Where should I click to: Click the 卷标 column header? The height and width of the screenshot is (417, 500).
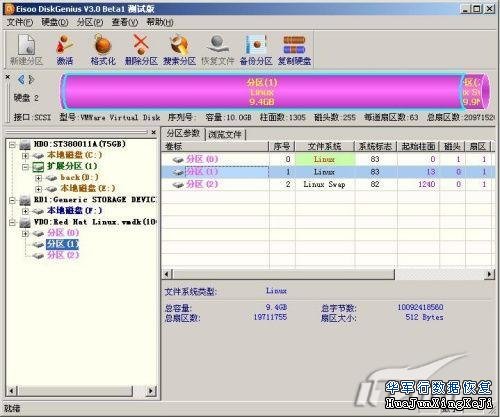pos(215,146)
